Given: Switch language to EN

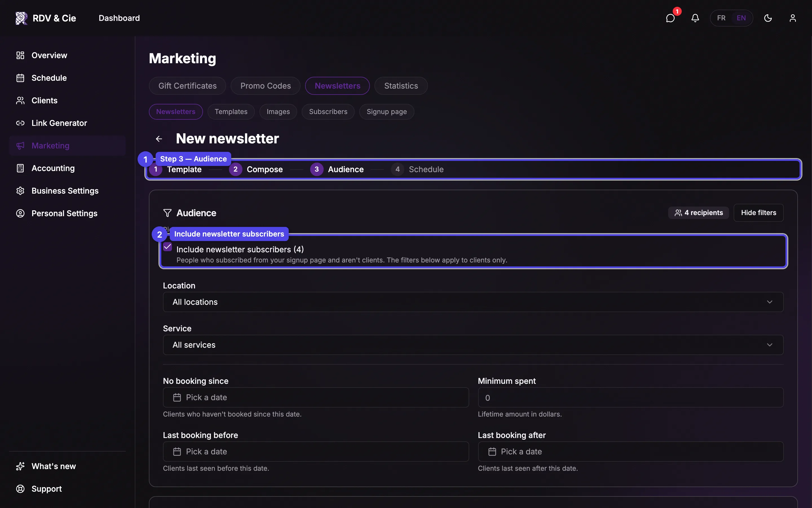Looking at the screenshot, I should [741, 18].
